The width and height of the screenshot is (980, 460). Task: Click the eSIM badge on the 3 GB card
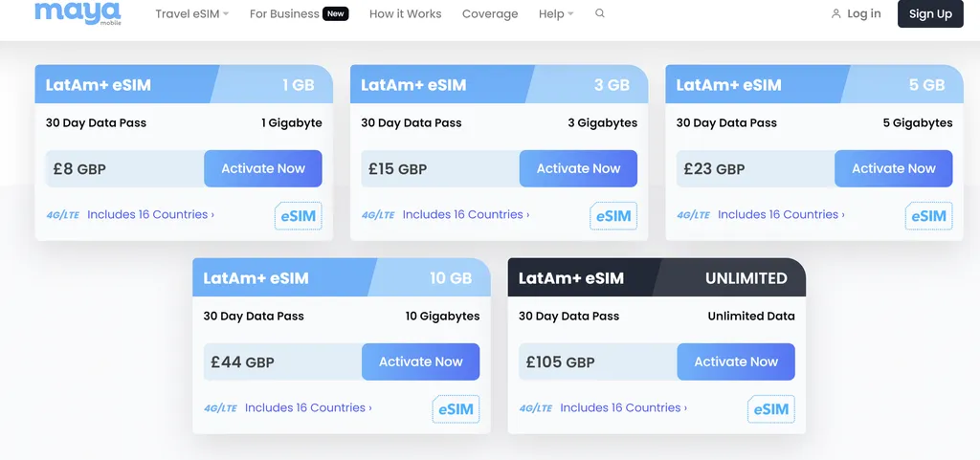(613, 216)
